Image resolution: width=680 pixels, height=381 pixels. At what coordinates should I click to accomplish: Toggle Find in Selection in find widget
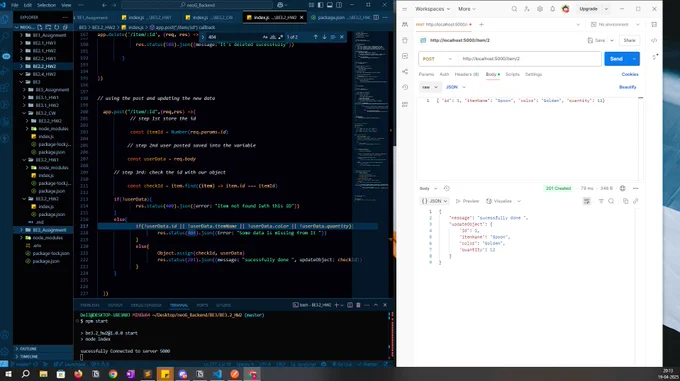click(333, 37)
